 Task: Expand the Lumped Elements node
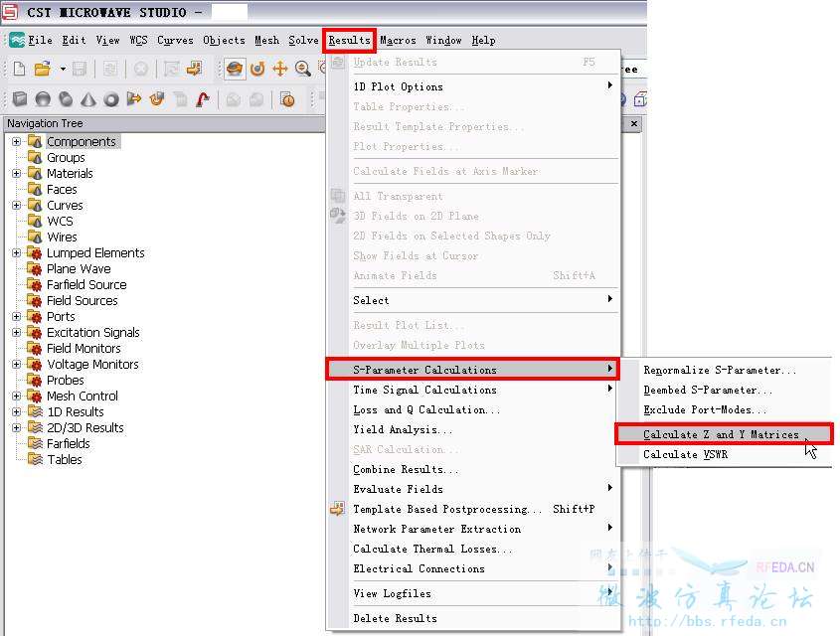[17, 252]
